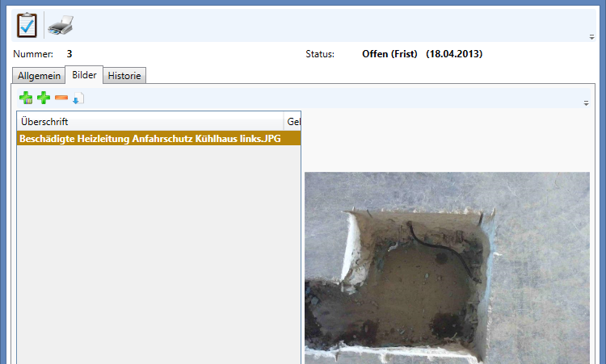Sort by the Überschrift column header
The width and height of the screenshot is (606, 364).
[150, 122]
